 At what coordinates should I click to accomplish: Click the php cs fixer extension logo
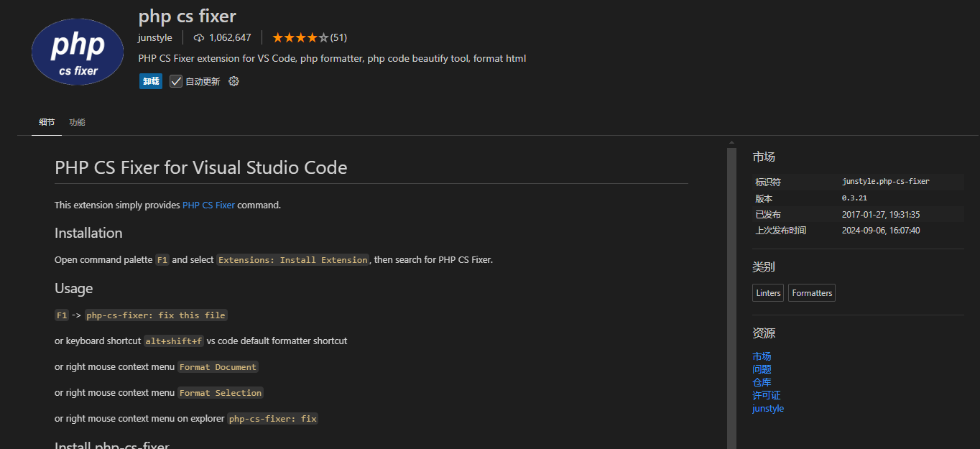click(78, 52)
